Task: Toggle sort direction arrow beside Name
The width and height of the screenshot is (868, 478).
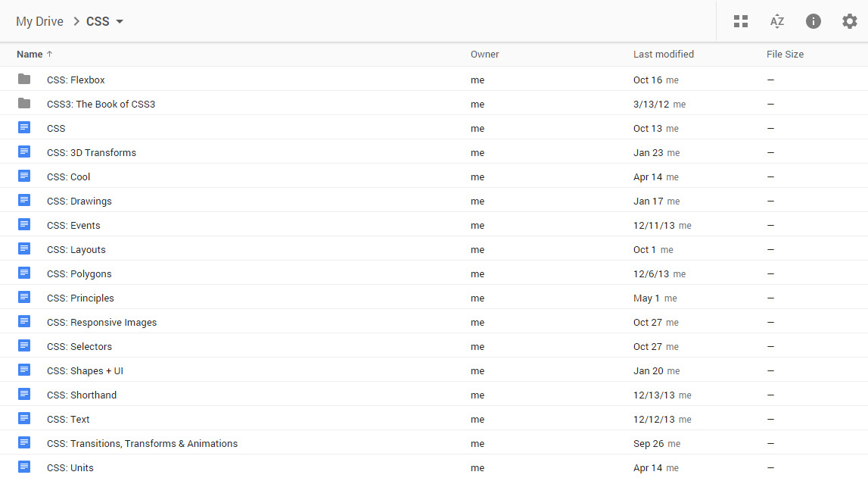Action: pyautogui.click(x=49, y=54)
